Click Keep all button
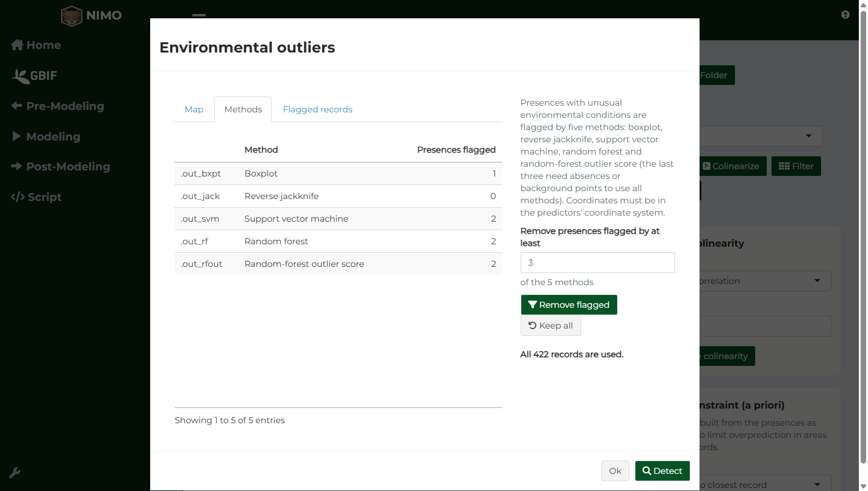868x491 pixels. 551,326
